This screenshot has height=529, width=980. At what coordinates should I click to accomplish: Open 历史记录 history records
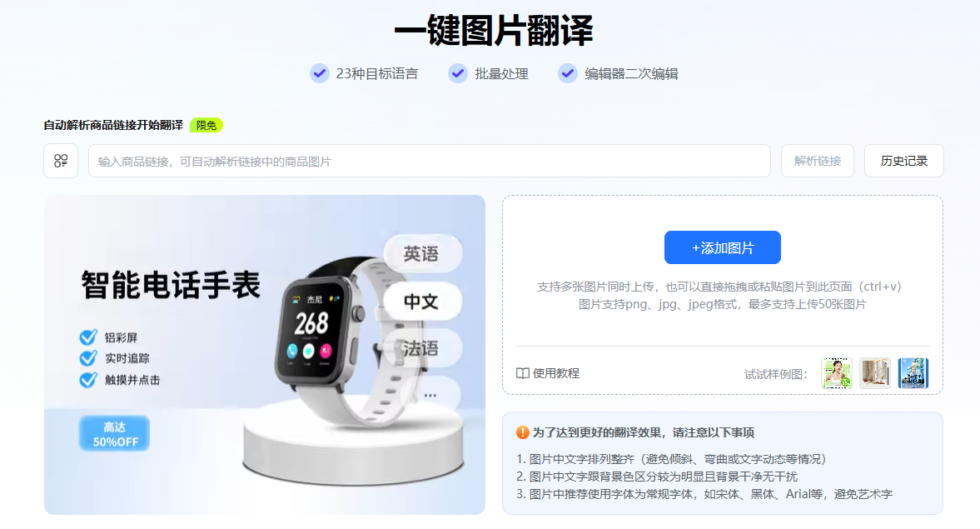coord(903,161)
